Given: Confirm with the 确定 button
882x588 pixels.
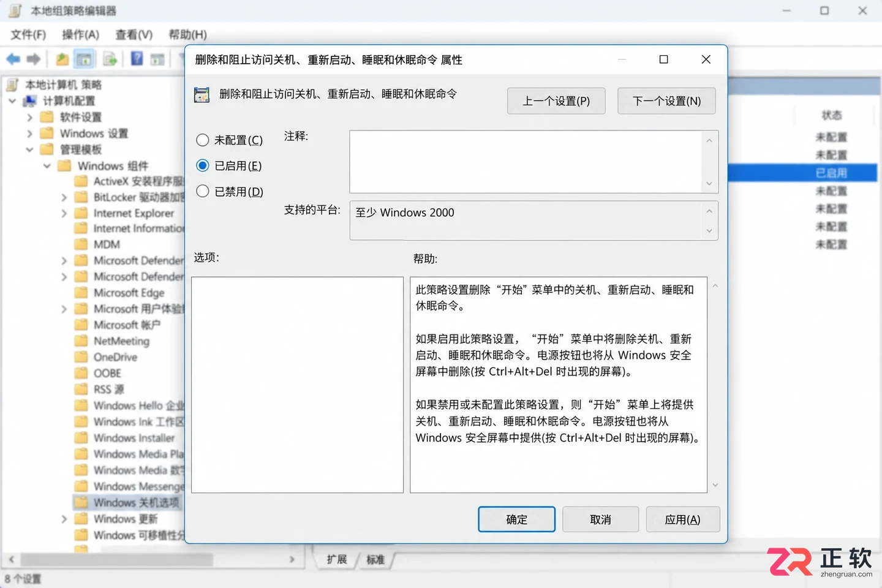Looking at the screenshot, I should [x=516, y=519].
